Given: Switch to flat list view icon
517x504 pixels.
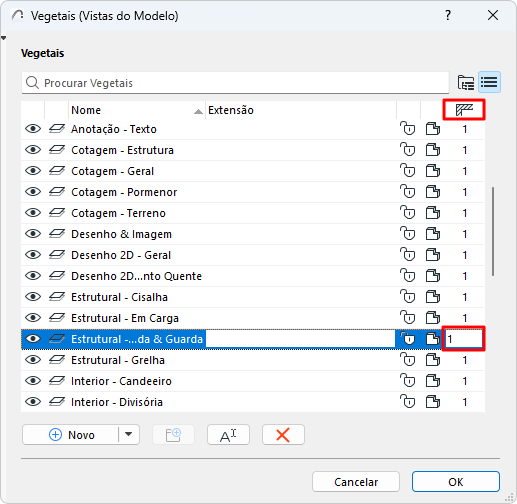Looking at the screenshot, I should (x=489, y=82).
